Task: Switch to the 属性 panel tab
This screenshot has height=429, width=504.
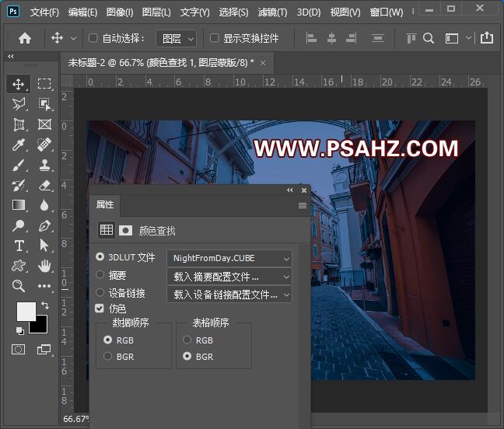Action: click(x=105, y=205)
